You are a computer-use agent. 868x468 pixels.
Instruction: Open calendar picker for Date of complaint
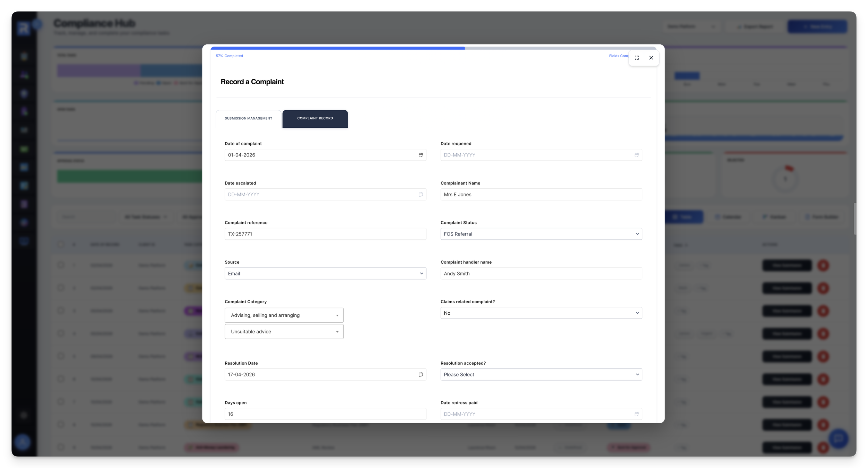[420, 155]
